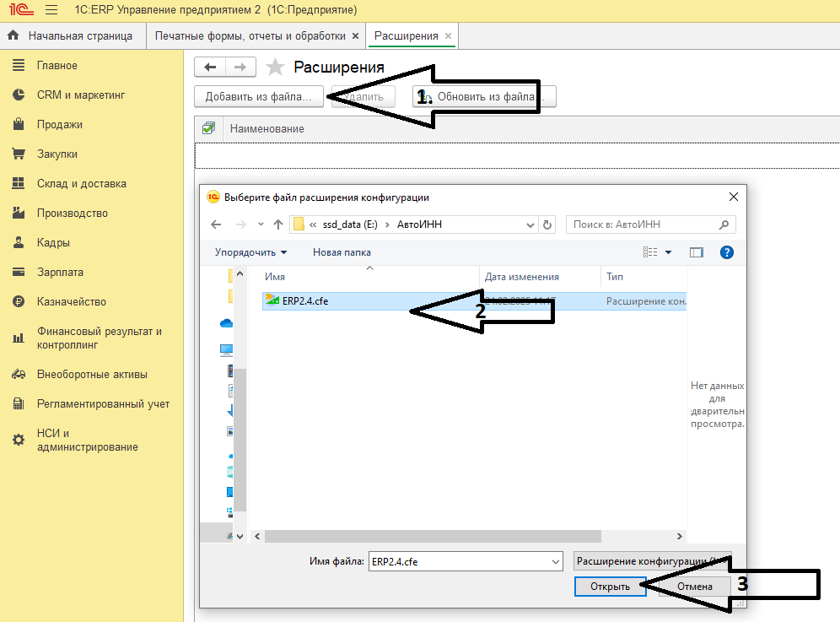The width and height of the screenshot is (840, 622).
Task: Click the file list scroll-right arrow
Action: 679,536
